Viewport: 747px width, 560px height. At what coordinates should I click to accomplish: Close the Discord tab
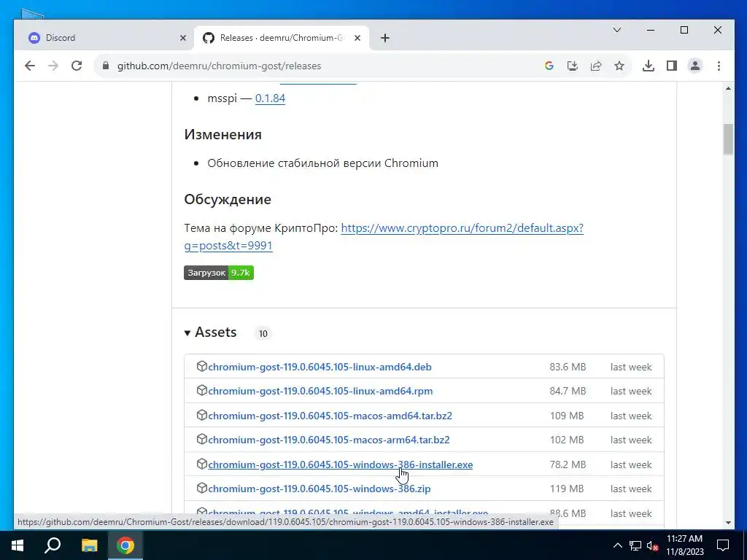point(183,38)
